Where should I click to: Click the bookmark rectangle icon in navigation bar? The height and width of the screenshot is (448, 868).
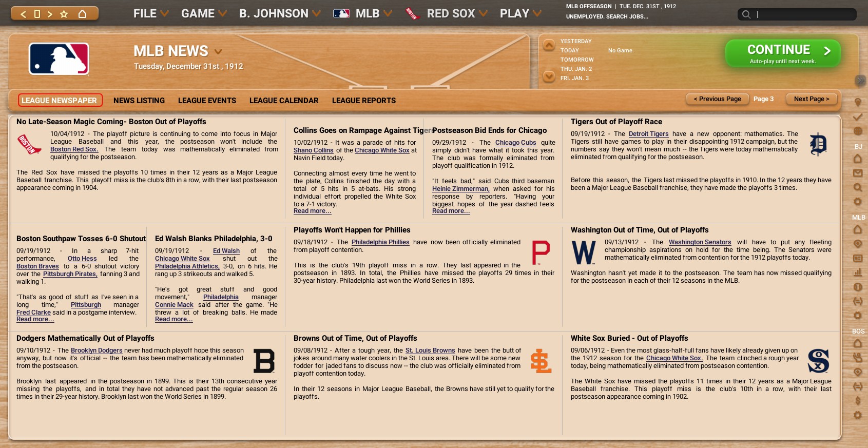click(37, 14)
